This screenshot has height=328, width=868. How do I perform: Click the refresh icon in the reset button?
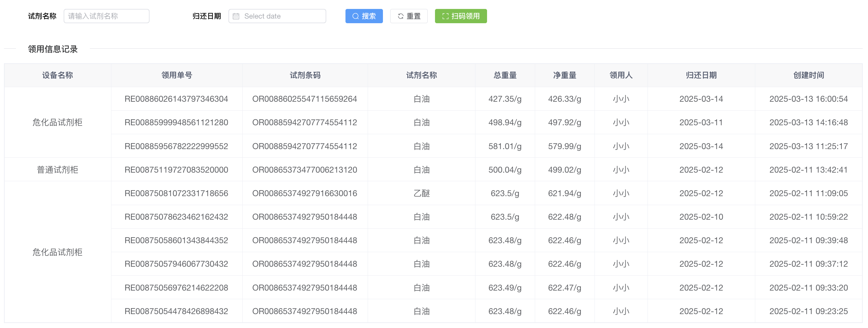(x=401, y=16)
